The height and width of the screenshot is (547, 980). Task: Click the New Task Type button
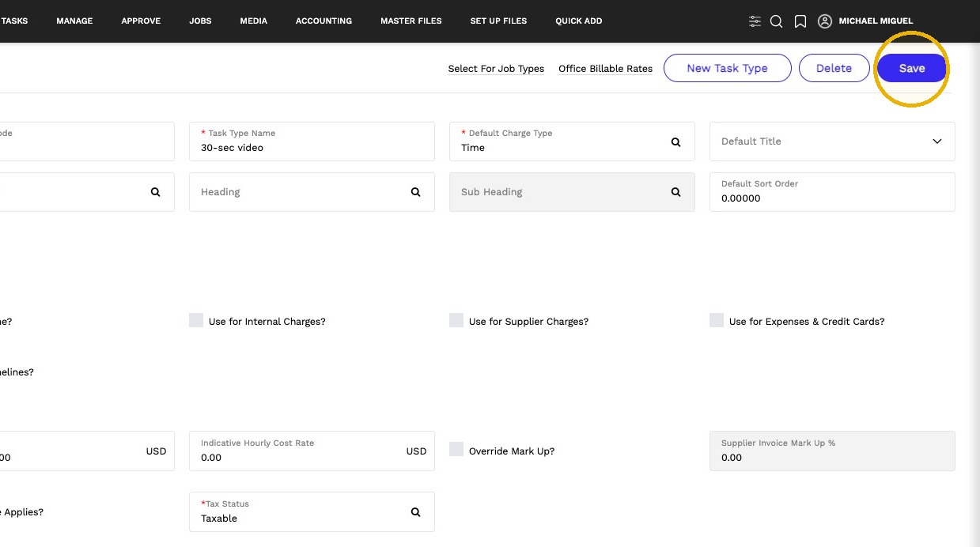(x=727, y=68)
